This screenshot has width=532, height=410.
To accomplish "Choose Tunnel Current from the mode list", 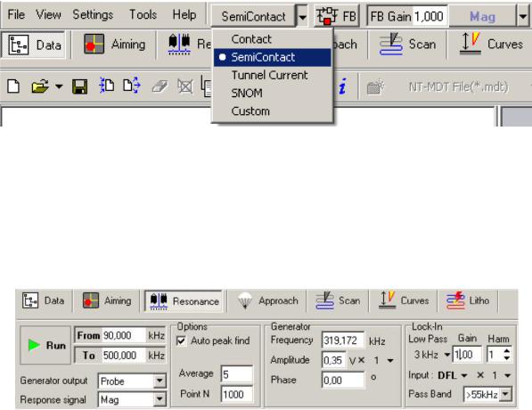I will (x=273, y=75).
